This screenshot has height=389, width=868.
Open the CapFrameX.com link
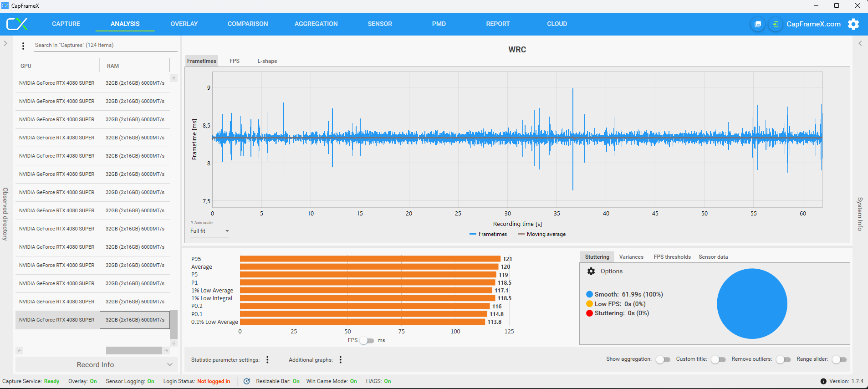[813, 24]
